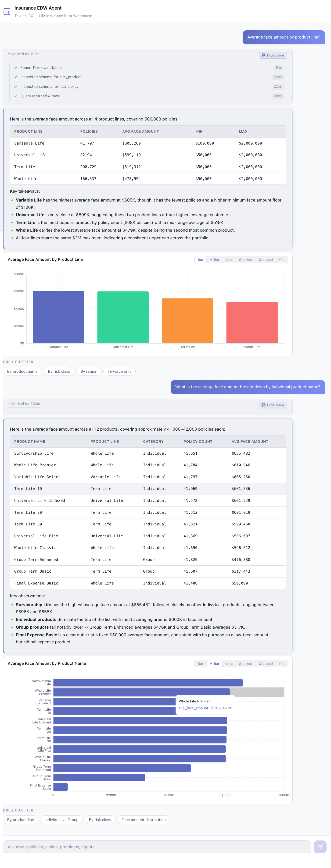Screen dimensions: 331x868
Task: Click the '$317,443' average face amount cell
Action: click(x=241, y=571)
